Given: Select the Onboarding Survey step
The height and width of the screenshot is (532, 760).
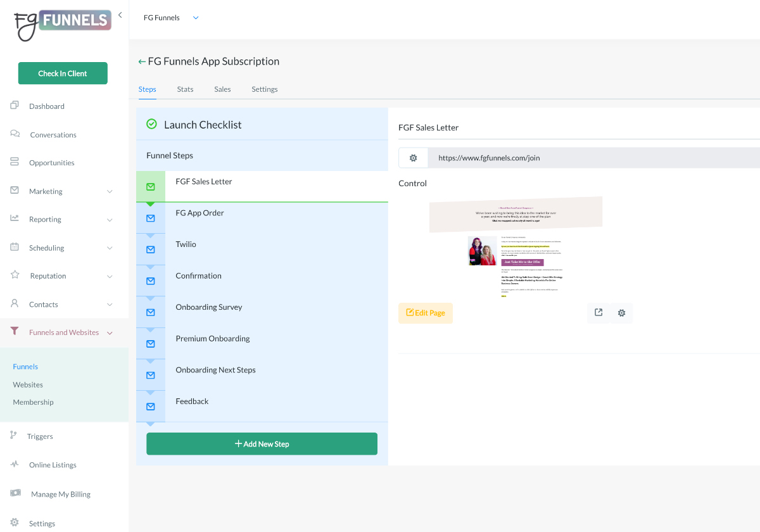Looking at the screenshot, I should 262,312.
